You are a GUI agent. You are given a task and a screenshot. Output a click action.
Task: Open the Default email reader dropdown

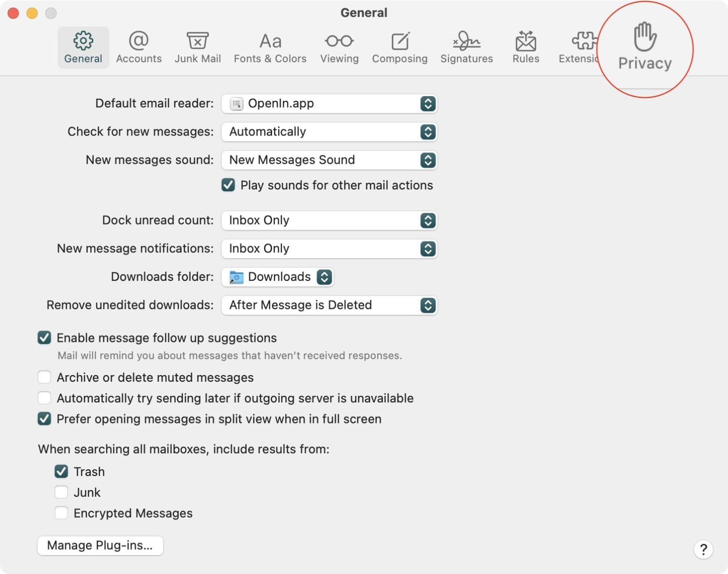point(329,103)
